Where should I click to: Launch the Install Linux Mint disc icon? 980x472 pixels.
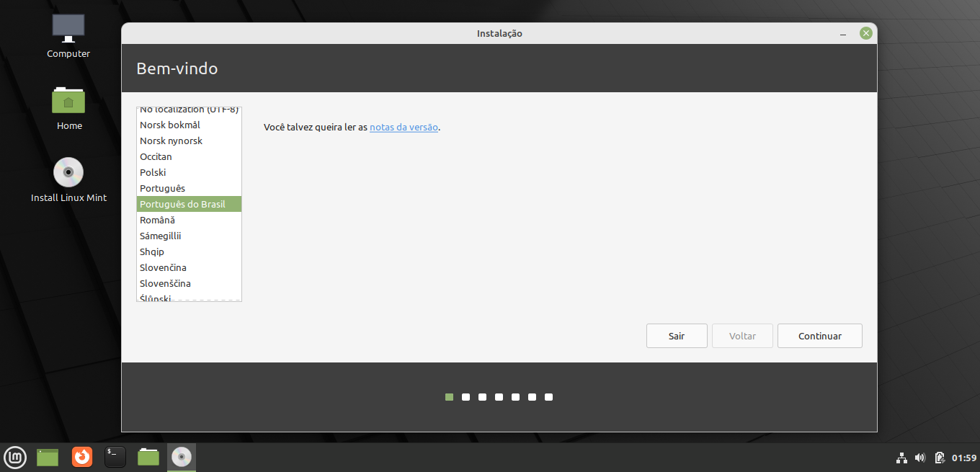tap(68, 172)
